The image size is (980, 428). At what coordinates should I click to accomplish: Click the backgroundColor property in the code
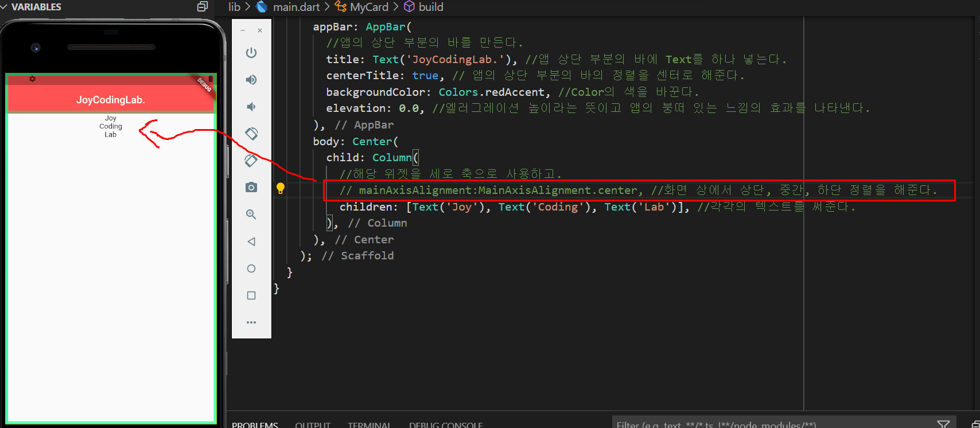tap(375, 92)
